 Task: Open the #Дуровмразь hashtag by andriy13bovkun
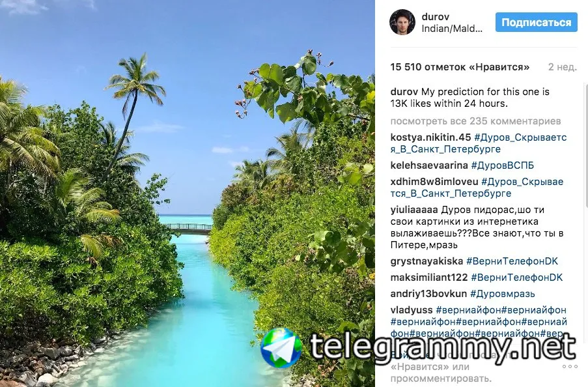[503, 294]
